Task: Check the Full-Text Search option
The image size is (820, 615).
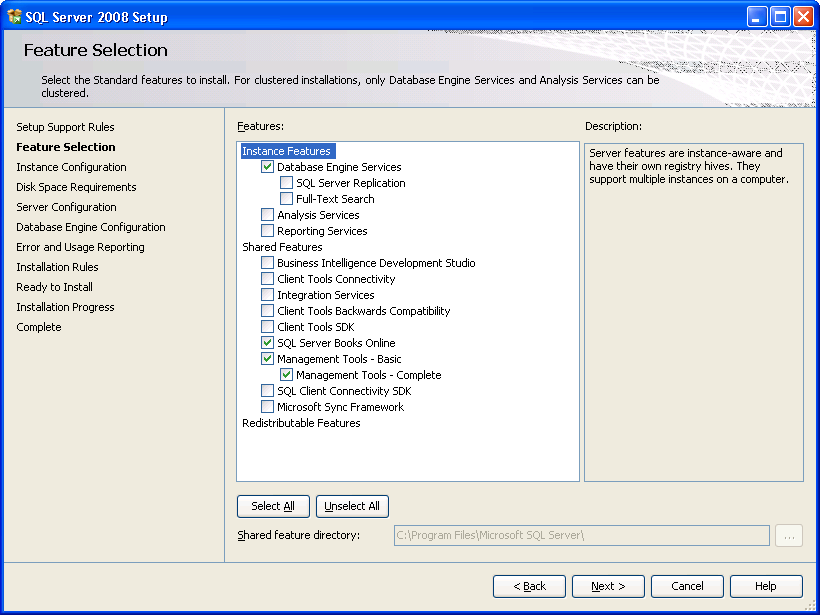Action: (x=286, y=199)
